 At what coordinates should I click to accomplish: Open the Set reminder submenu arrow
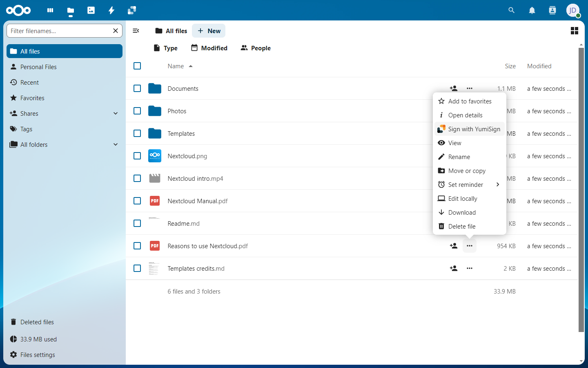pyautogui.click(x=498, y=184)
